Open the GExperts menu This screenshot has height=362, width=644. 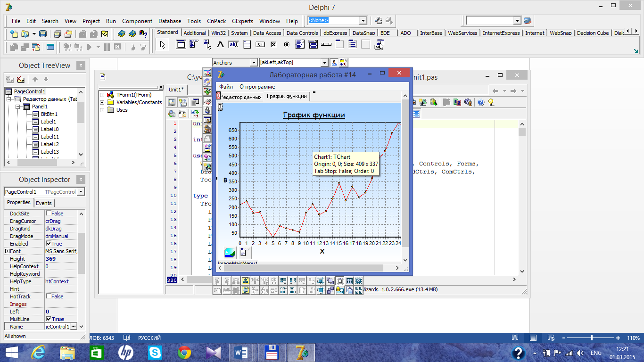tap(242, 21)
